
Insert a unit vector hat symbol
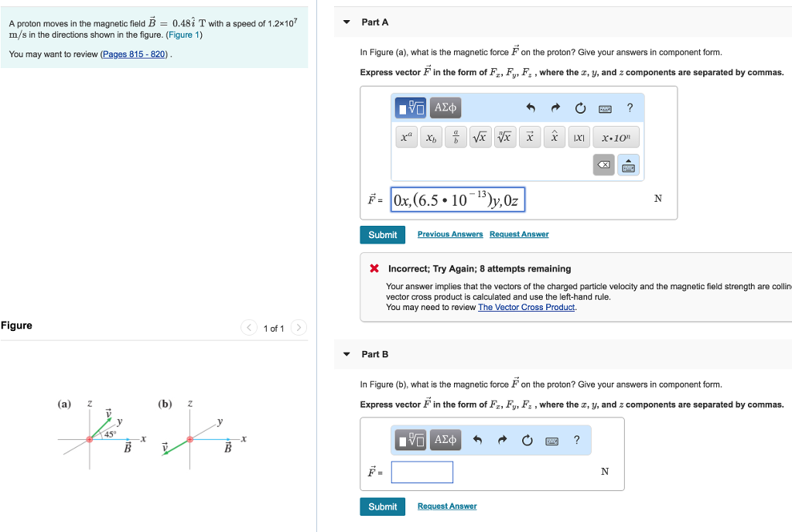coord(555,137)
